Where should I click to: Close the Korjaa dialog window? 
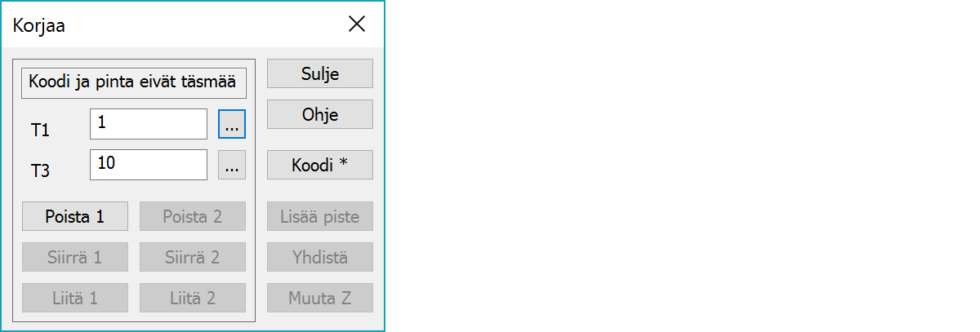coord(357,24)
